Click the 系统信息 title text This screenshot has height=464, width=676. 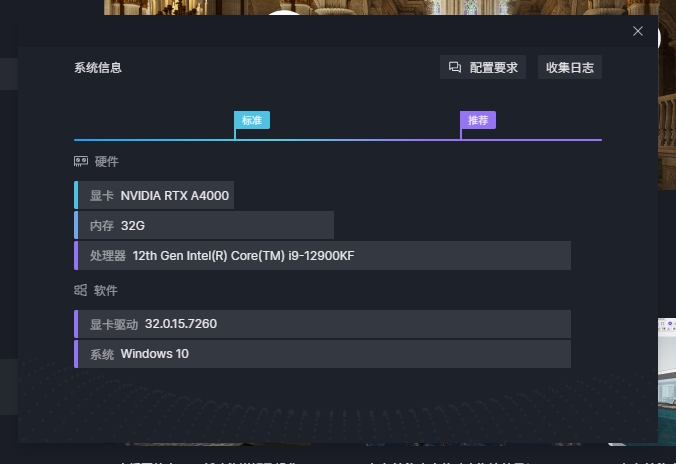tap(98, 67)
